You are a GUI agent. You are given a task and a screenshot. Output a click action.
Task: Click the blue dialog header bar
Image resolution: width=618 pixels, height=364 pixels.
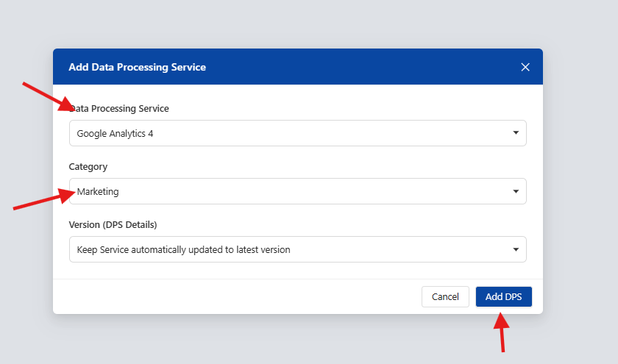click(x=297, y=67)
